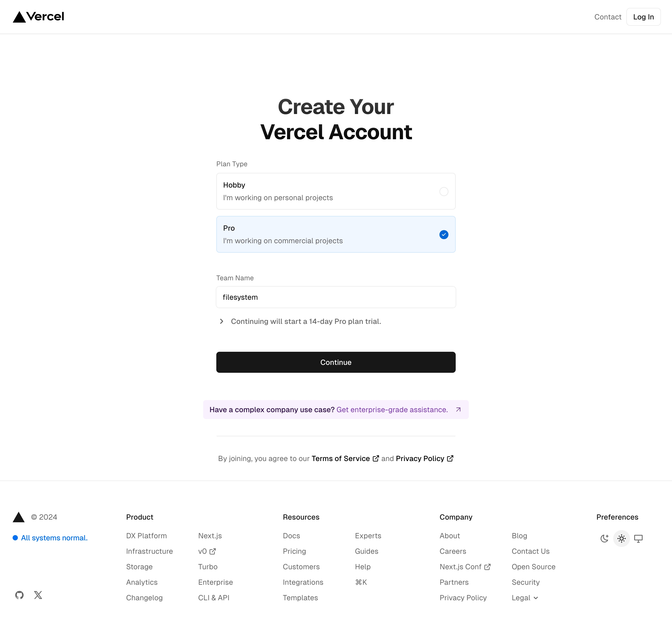672x631 pixels.
Task: Expand the 14-day Pro trial details chevron
Action: point(221,322)
